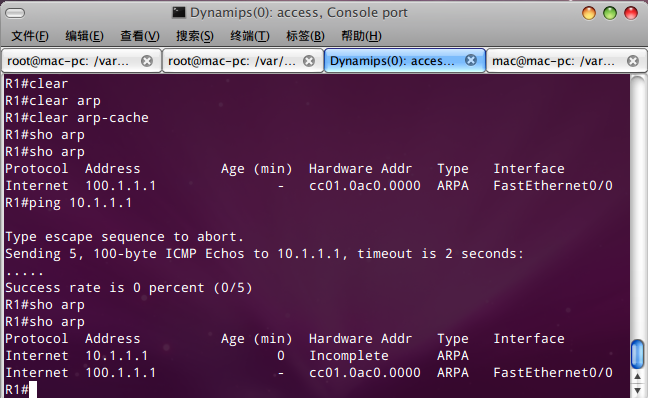Minimize window with orange button
This screenshot has width=648, height=398.
588,13
